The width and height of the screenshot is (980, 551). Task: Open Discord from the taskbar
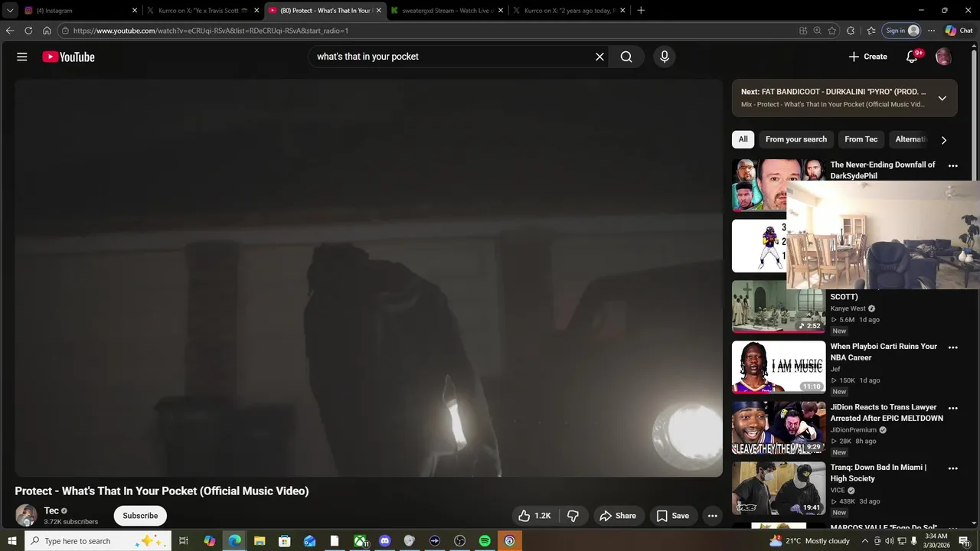[384, 541]
